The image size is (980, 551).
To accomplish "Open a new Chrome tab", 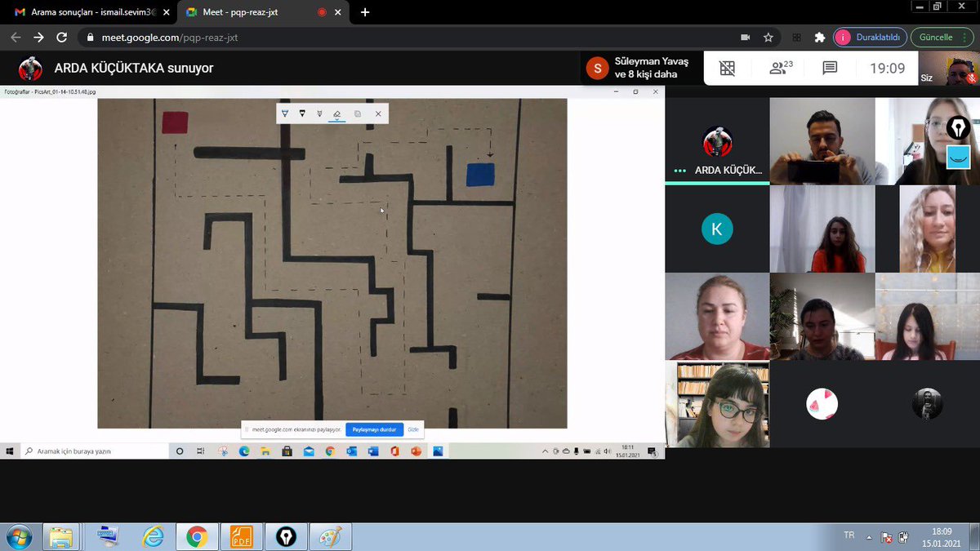I will (x=364, y=12).
